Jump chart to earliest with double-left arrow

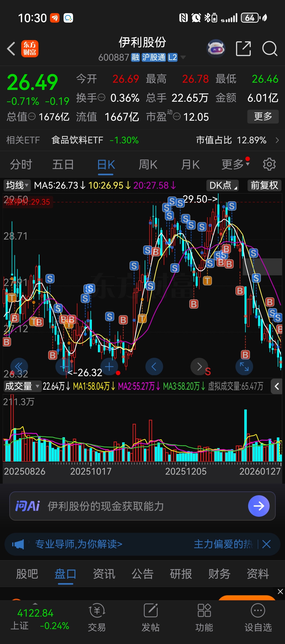19,367
